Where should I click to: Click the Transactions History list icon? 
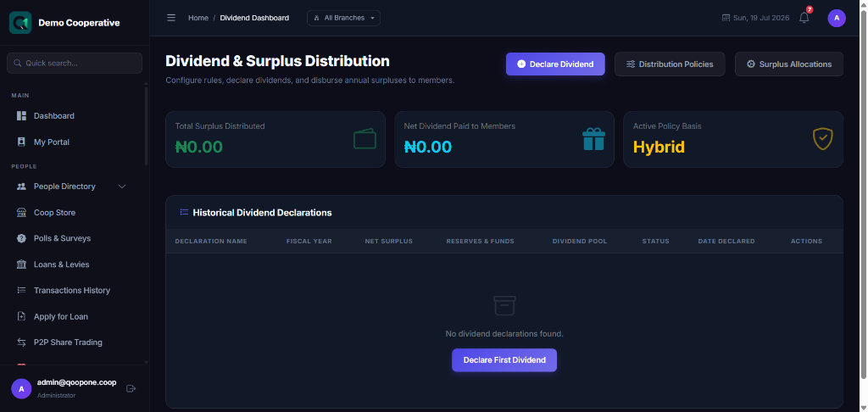(x=21, y=290)
